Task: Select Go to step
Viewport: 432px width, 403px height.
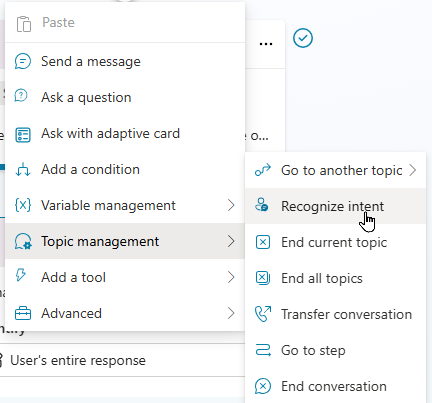Action: pyautogui.click(x=335, y=350)
